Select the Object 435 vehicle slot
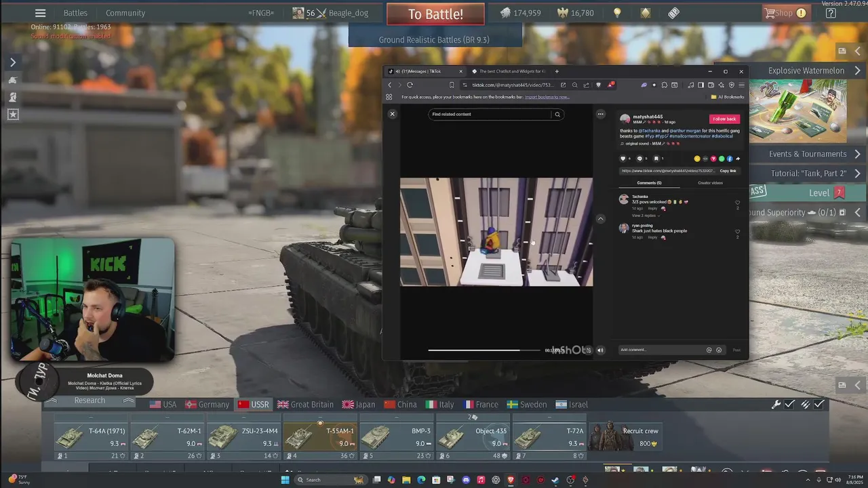Image resolution: width=868 pixels, height=488 pixels. (x=473, y=437)
